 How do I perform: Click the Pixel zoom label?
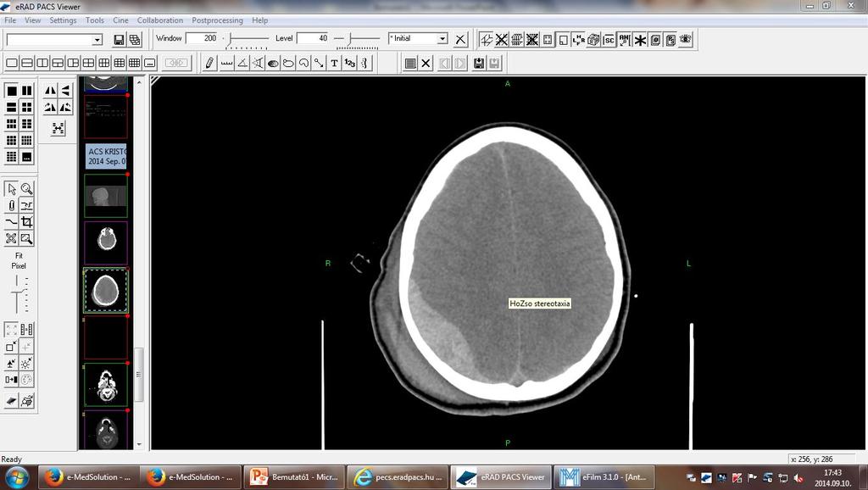coord(19,265)
